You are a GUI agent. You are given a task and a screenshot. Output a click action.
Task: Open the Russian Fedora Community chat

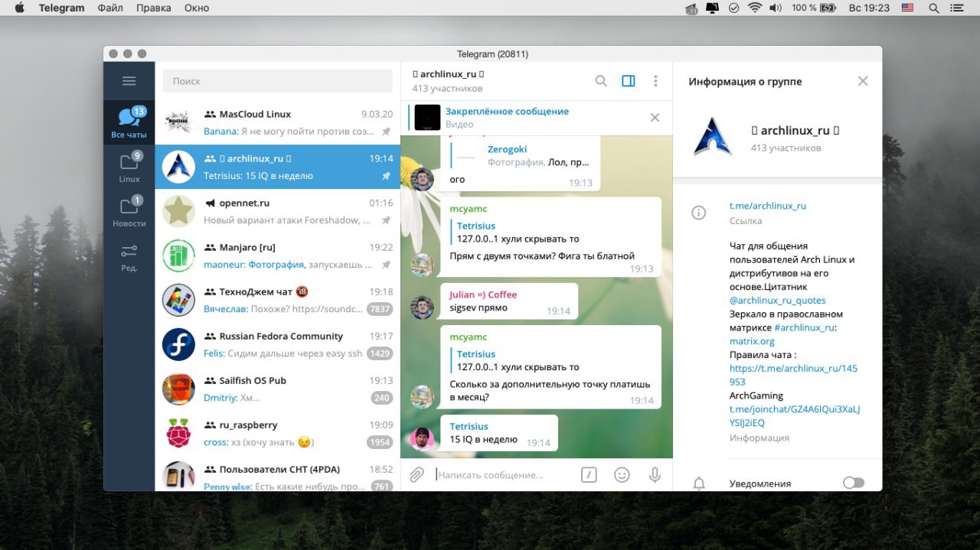click(x=278, y=344)
